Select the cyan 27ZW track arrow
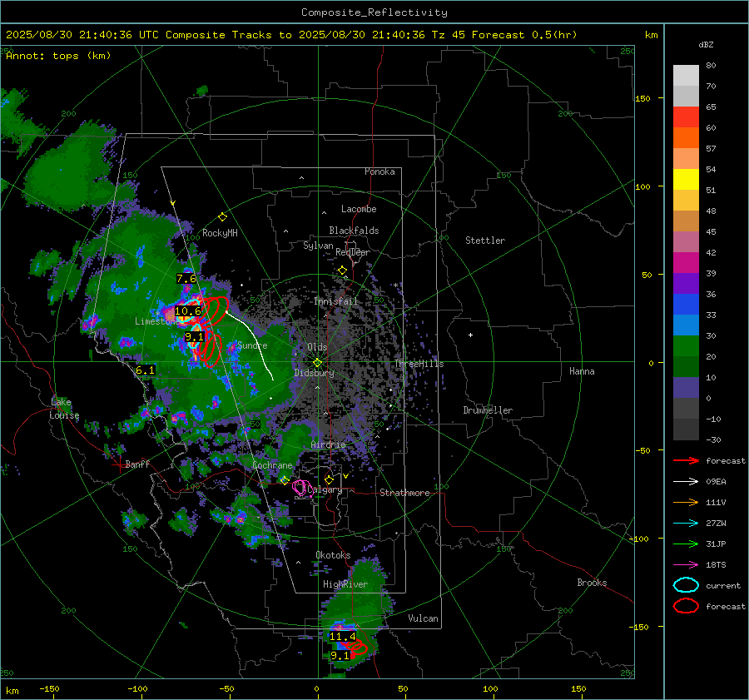This screenshot has height=700, width=749. 686,524
